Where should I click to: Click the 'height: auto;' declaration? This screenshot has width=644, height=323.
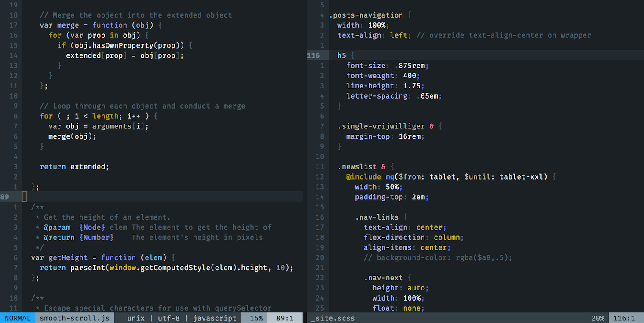click(x=401, y=288)
